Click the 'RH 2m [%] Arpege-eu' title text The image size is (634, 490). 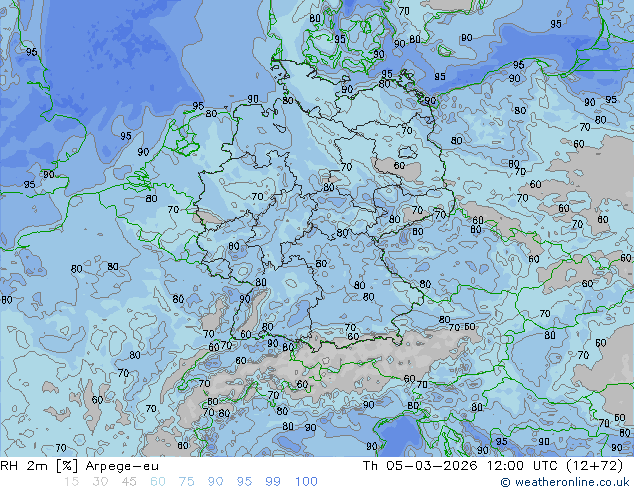[79, 466]
